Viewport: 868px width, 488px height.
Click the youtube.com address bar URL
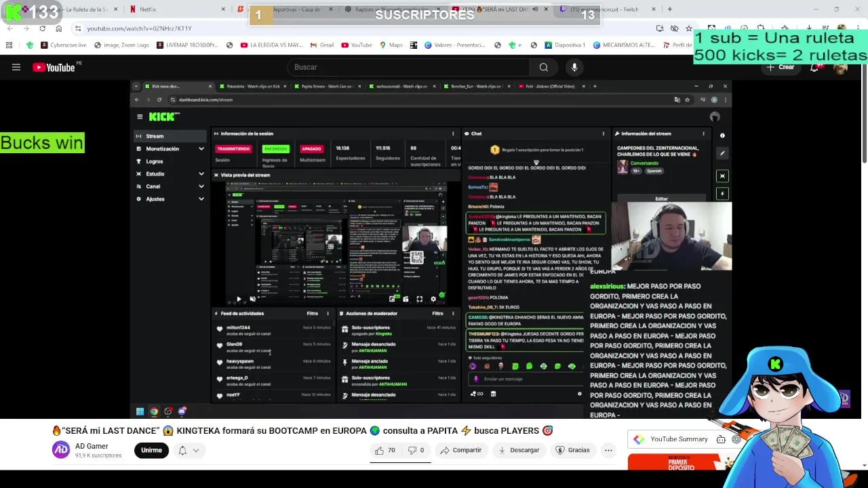tap(139, 28)
